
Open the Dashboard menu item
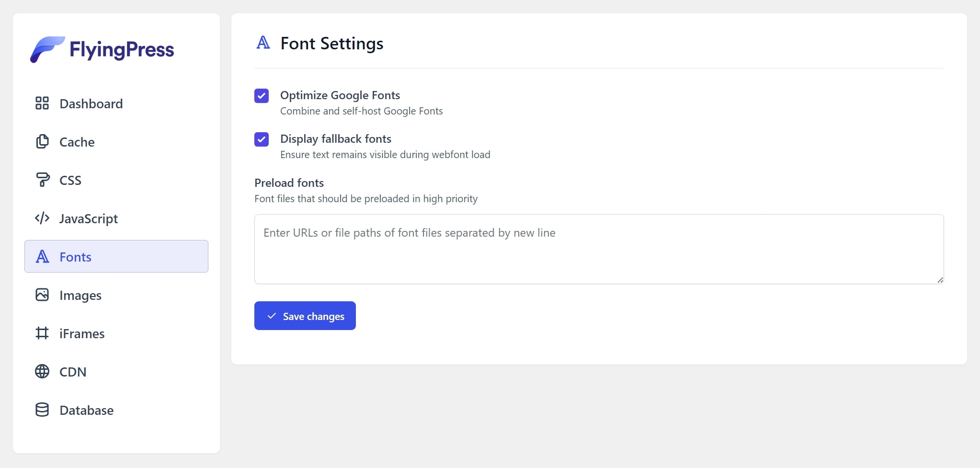(116, 103)
